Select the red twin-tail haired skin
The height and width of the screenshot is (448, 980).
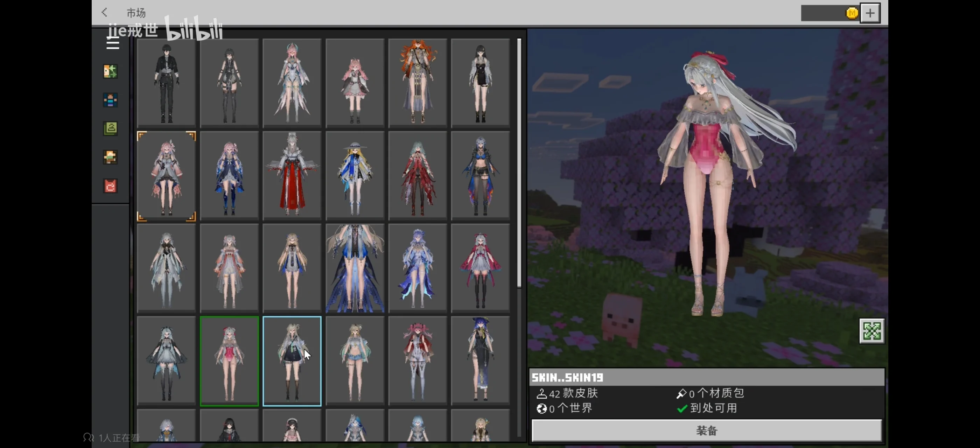pos(417,361)
